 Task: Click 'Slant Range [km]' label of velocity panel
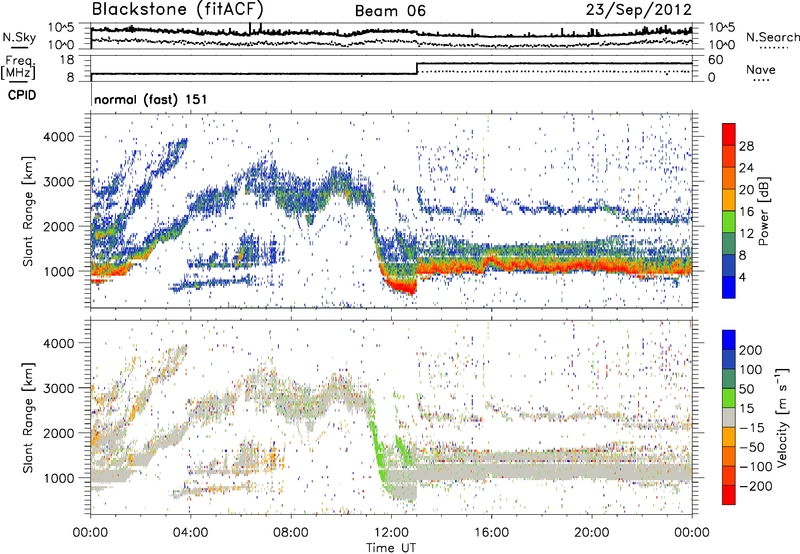click(28, 417)
